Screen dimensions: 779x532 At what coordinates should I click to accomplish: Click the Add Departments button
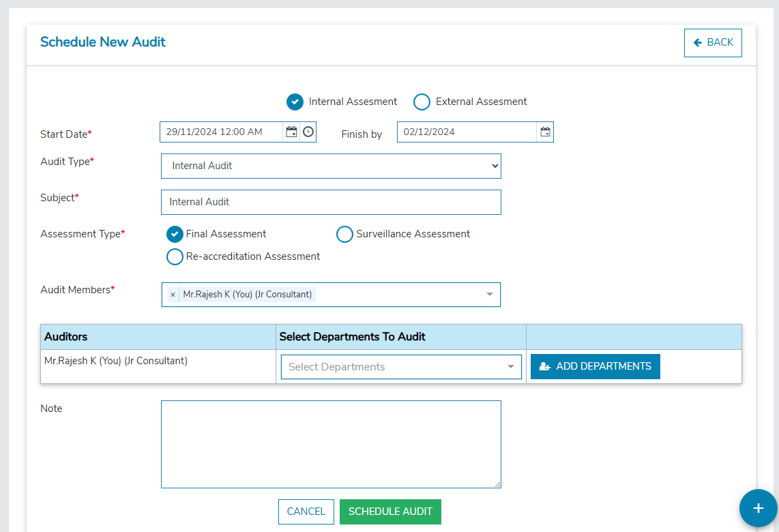(595, 366)
